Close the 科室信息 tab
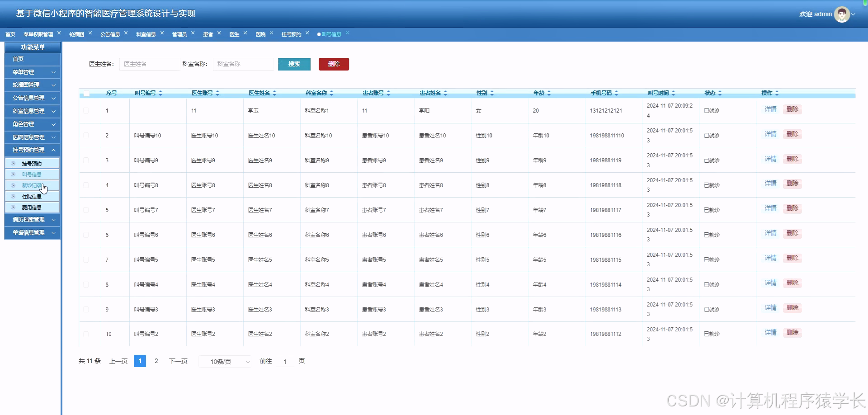868x415 pixels. [162, 33]
